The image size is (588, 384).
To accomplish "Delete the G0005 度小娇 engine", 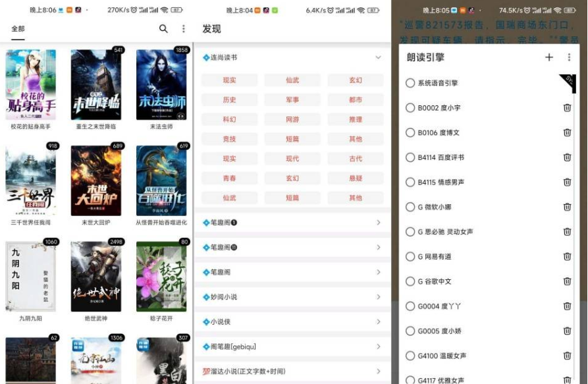I will point(567,331).
